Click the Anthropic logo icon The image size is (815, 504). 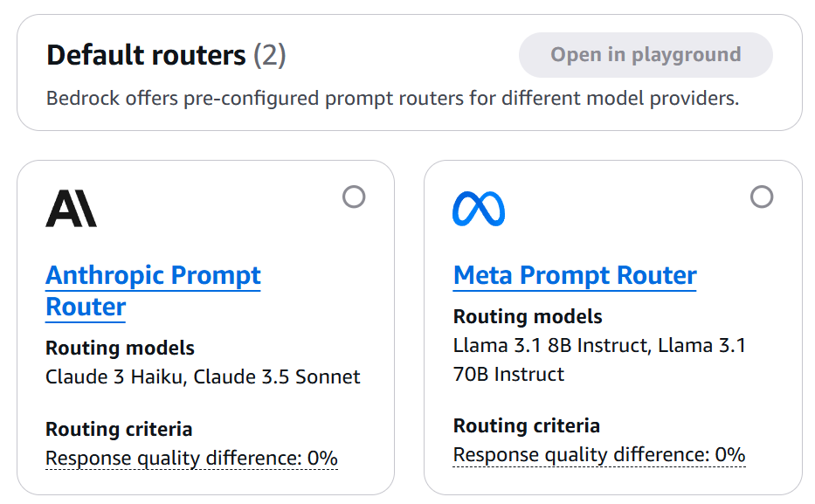coord(71,210)
